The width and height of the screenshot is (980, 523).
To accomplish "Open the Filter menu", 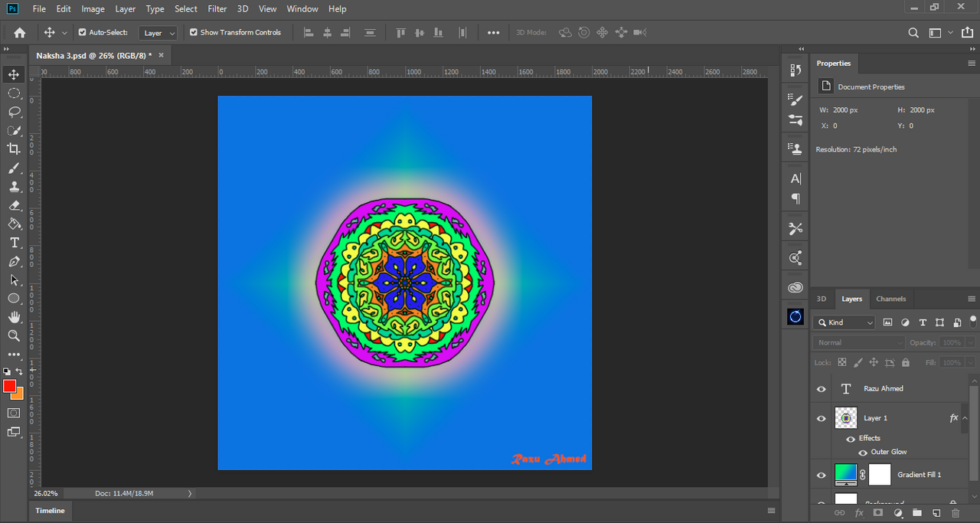I will coord(217,9).
